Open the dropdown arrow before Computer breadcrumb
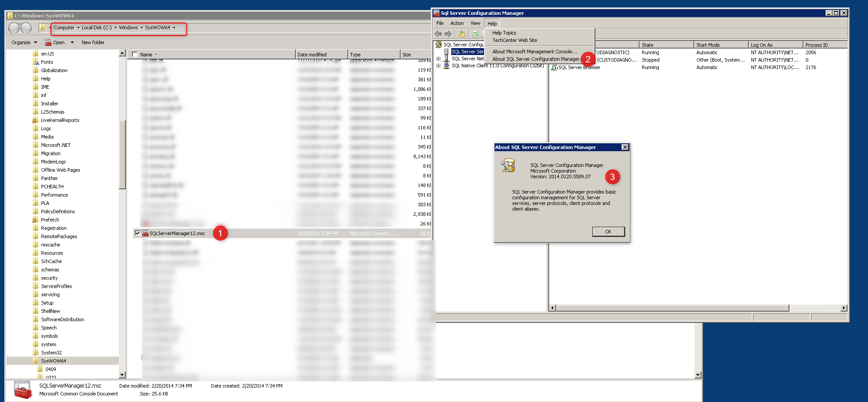Screen dimensions: 868x402 coord(50,28)
